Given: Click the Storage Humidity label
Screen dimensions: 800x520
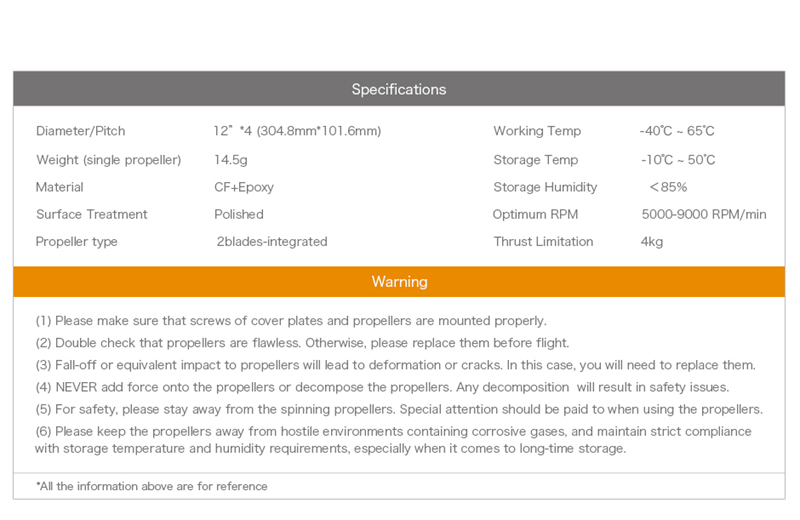Looking at the screenshot, I should (545, 187).
